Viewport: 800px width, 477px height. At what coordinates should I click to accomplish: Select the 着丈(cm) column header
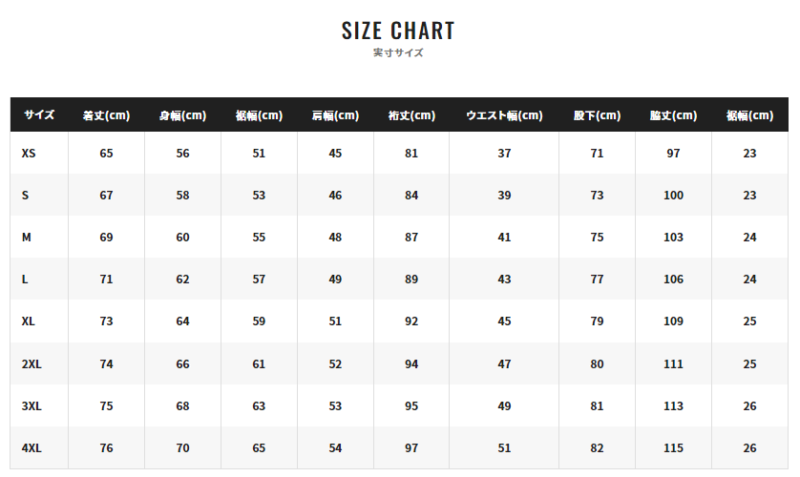(106, 115)
